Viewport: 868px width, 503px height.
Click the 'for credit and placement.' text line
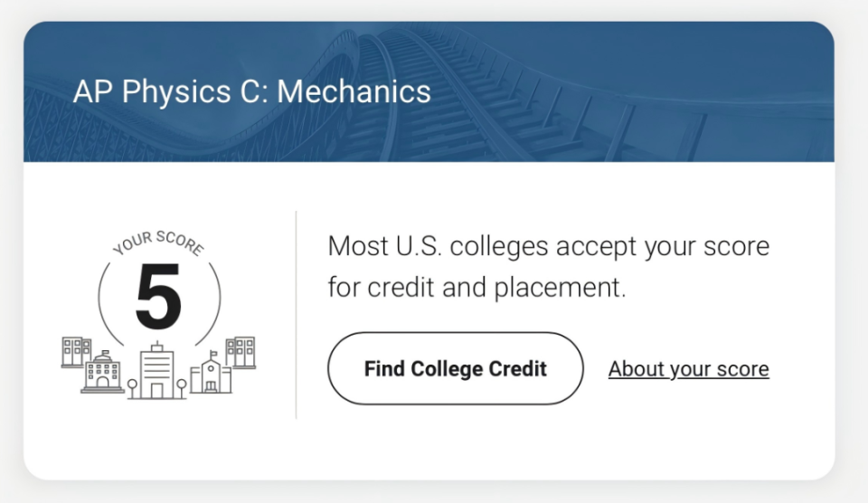(476, 288)
